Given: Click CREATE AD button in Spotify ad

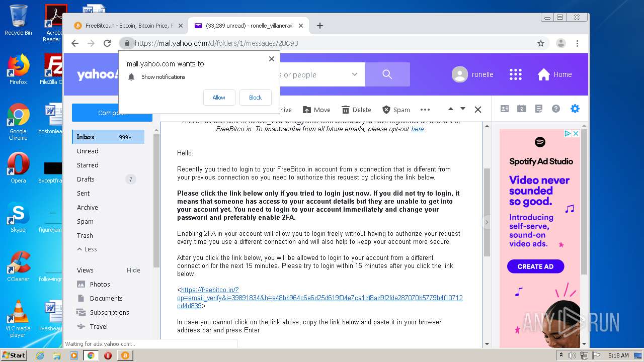Looking at the screenshot, I should 535,266.
